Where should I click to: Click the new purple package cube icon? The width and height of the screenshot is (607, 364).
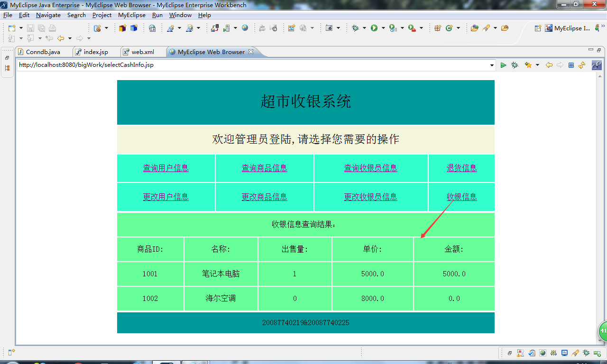click(122, 28)
